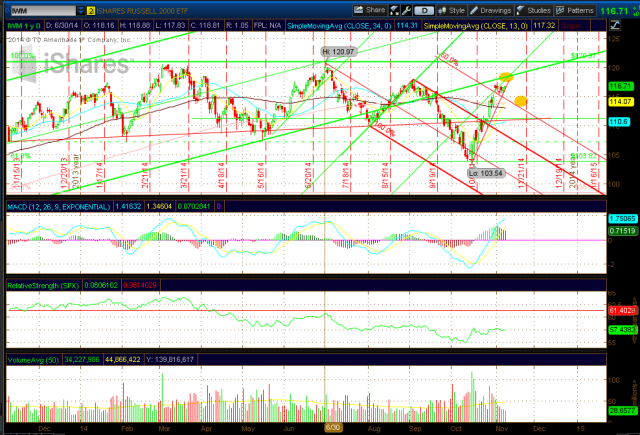This screenshot has width=640, height=435.
Task: Click the IWM 1 y D label
Action: [x=24, y=26]
